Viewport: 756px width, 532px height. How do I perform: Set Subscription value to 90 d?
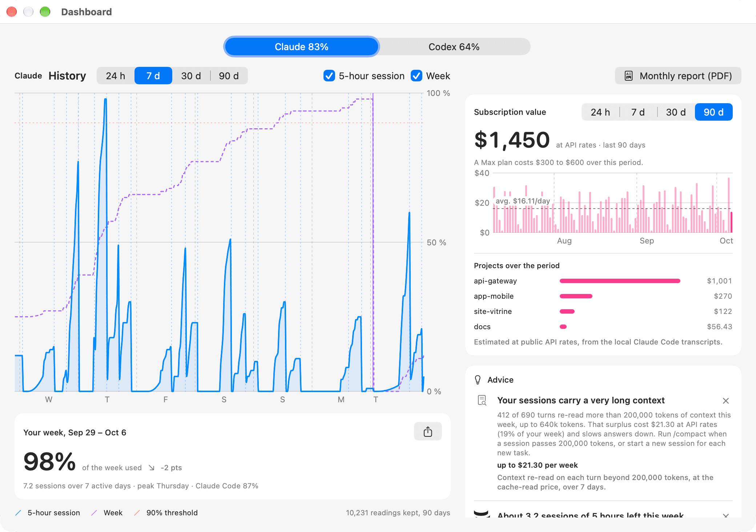pos(714,112)
